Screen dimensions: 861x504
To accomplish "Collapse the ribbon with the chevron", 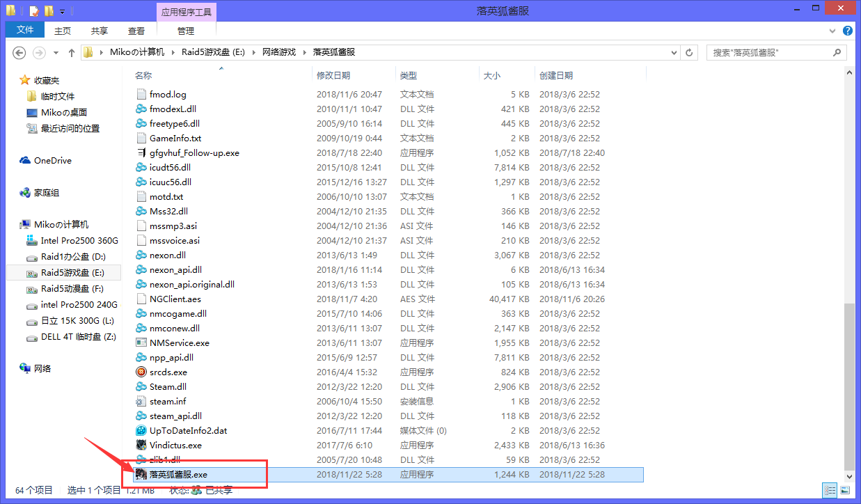I will click(832, 31).
